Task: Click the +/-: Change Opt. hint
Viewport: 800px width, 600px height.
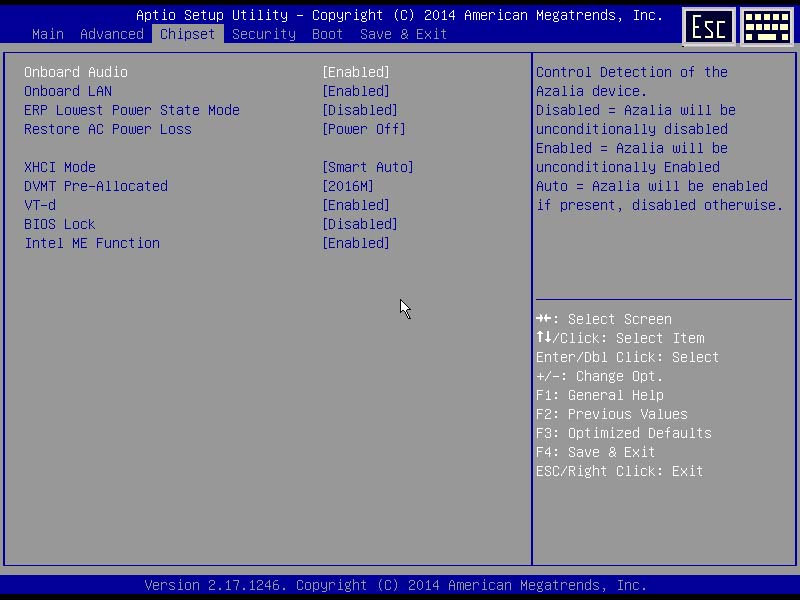Action: pyautogui.click(x=599, y=376)
